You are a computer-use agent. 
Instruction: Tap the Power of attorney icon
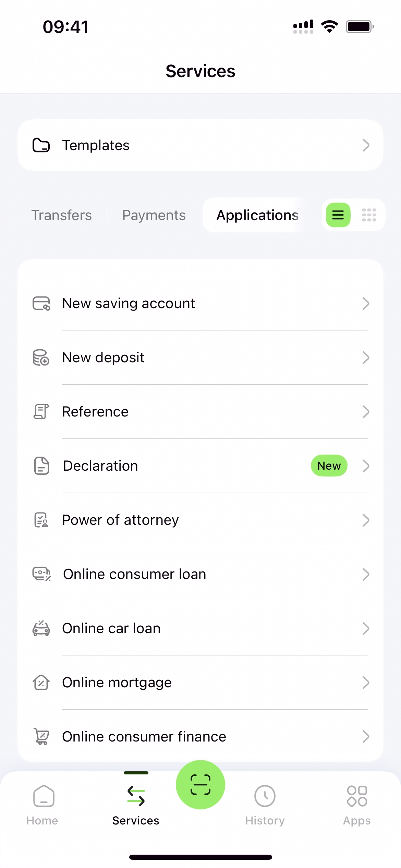(x=41, y=520)
